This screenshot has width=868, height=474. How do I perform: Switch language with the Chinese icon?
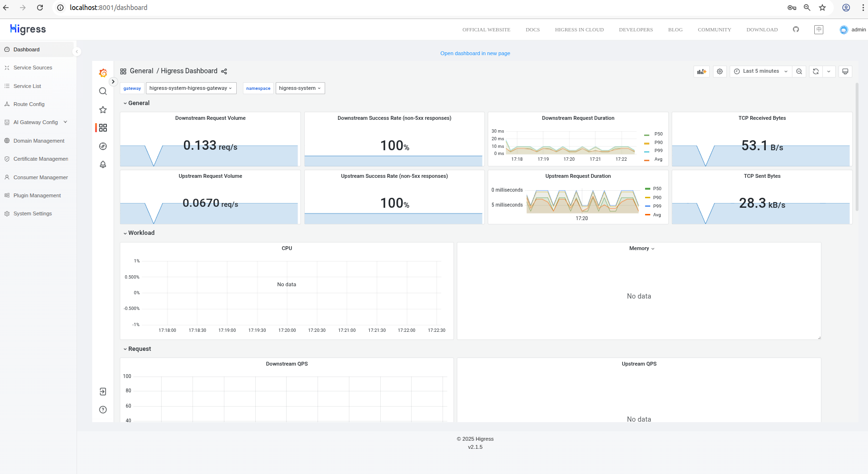click(819, 29)
